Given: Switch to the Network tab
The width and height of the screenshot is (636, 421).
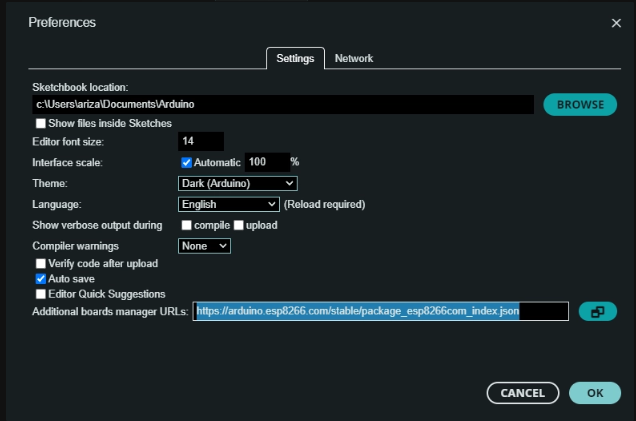Looking at the screenshot, I should [354, 58].
